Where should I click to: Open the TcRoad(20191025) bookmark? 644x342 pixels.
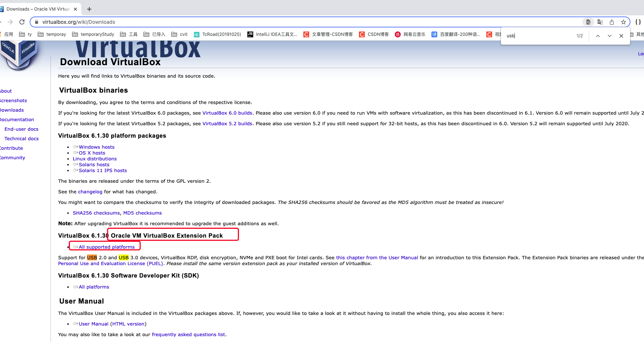tap(217, 34)
